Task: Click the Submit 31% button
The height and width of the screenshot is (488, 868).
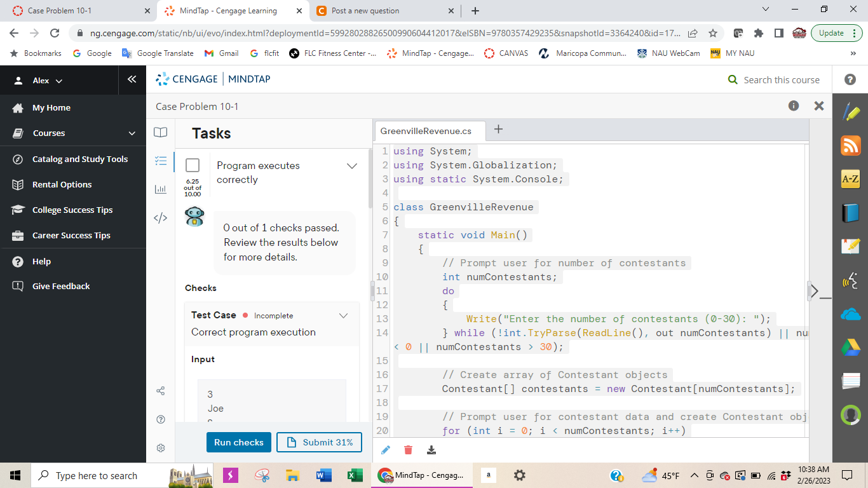Action: tap(320, 442)
